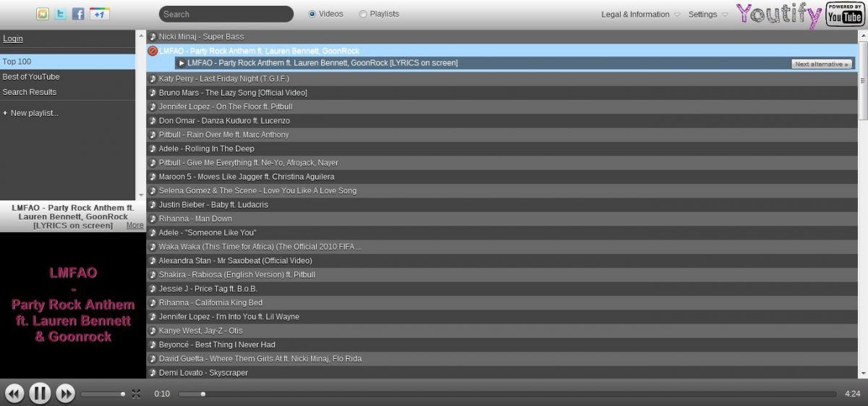Click the sidebar scroll up arrow
The width and height of the screenshot is (868, 406).
(x=141, y=35)
